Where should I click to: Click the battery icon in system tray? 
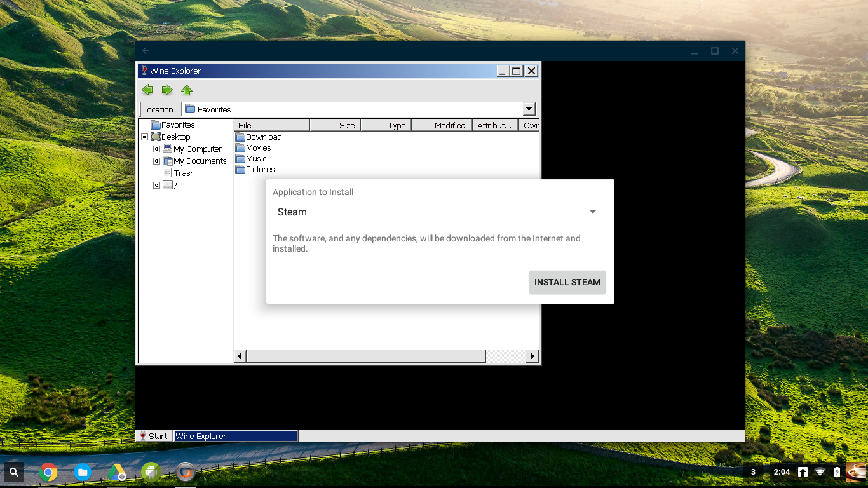click(x=837, y=472)
